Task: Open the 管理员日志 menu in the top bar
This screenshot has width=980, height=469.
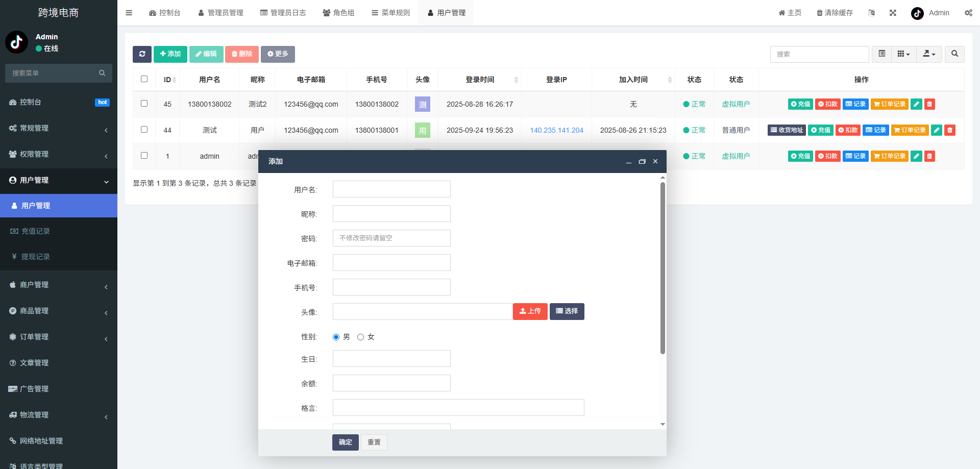Action: coord(284,13)
